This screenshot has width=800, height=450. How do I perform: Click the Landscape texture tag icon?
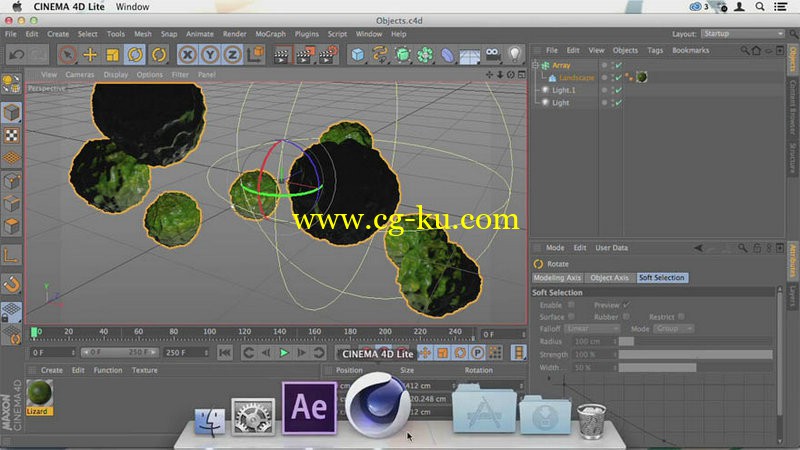click(642, 78)
